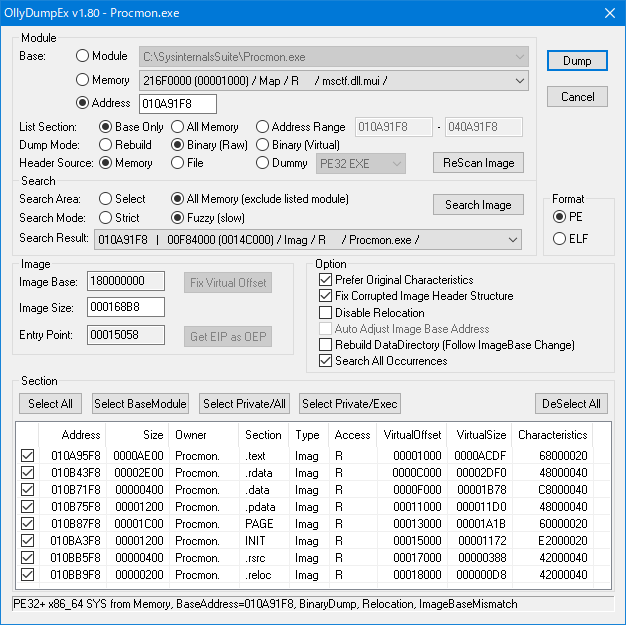Screen dimensions: 626x625
Task: Click the Dump button
Action: pos(577,61)
